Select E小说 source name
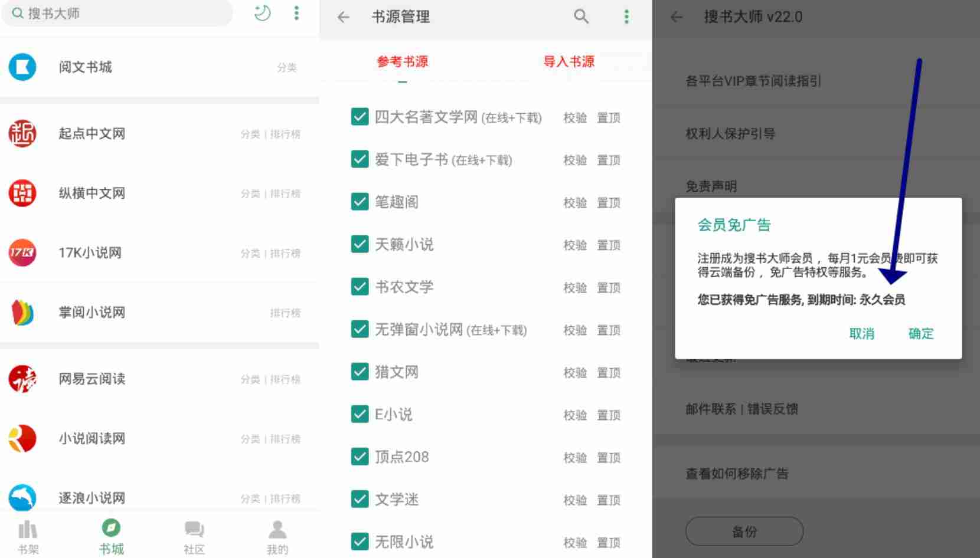This screenshot has width=980, height=558. click(x=394, y=415)
